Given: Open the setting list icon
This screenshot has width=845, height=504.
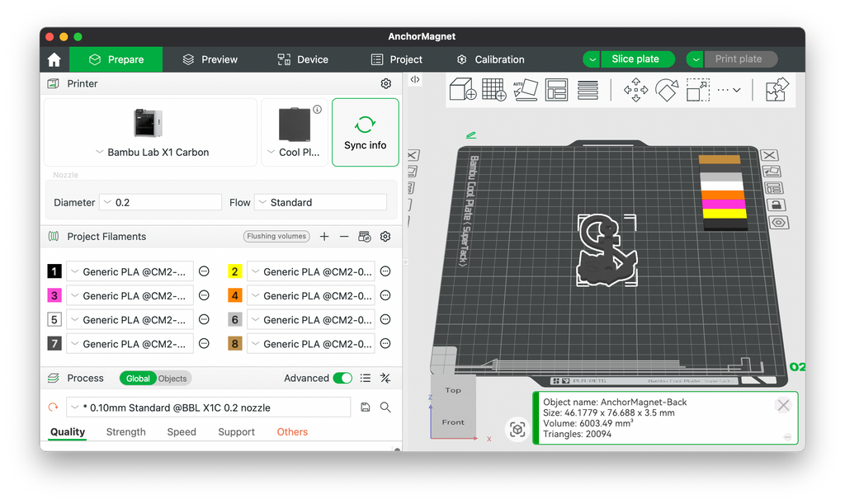Looking at the screenshot, I should click(366, 378).
